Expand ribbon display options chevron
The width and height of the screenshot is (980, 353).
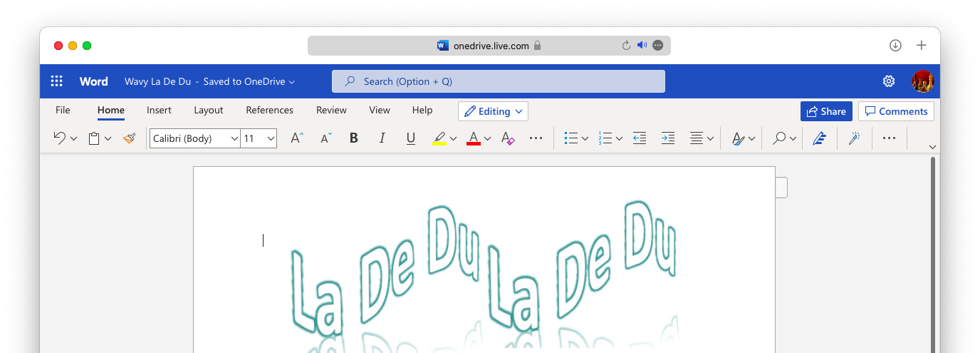932,147
